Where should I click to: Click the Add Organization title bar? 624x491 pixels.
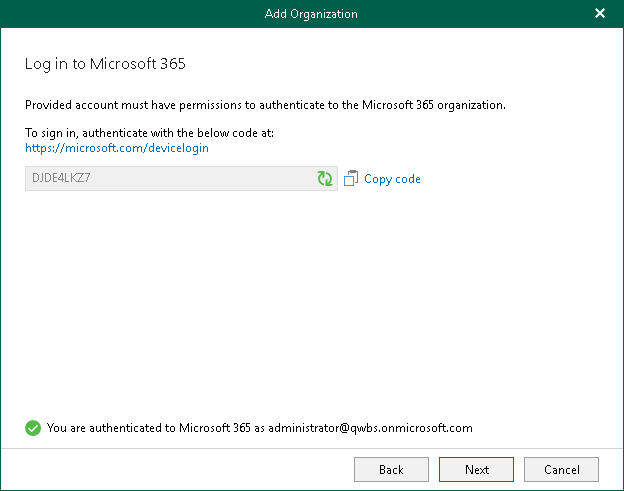(x=311, y=14)
